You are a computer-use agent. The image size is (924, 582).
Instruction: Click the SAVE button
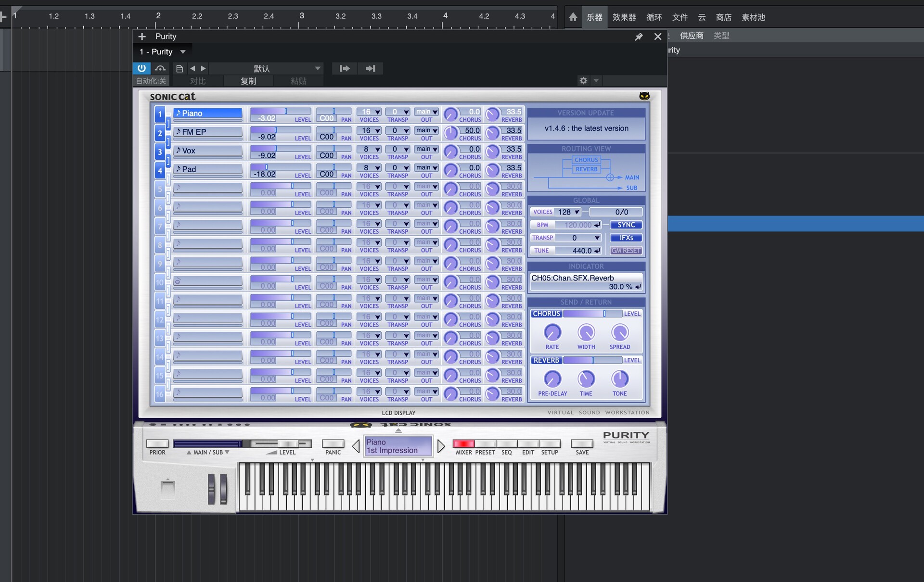[x=582, y=443]
